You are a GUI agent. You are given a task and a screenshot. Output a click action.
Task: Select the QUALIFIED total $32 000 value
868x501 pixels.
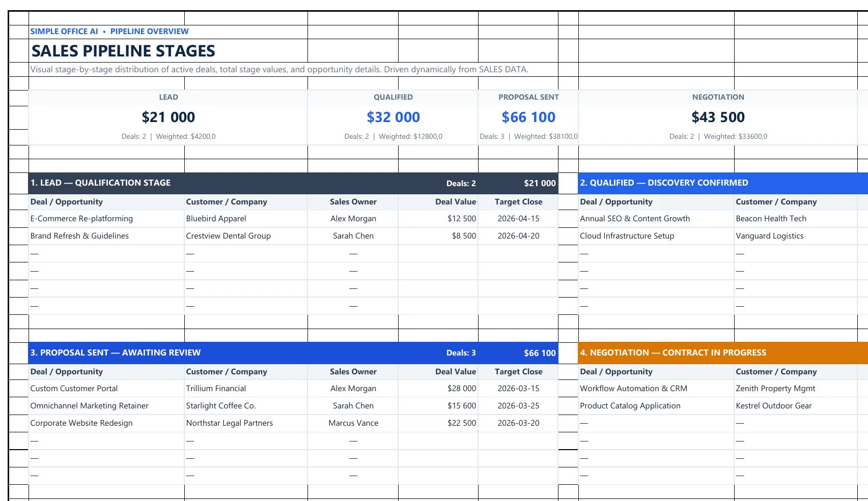coord(393,117)
